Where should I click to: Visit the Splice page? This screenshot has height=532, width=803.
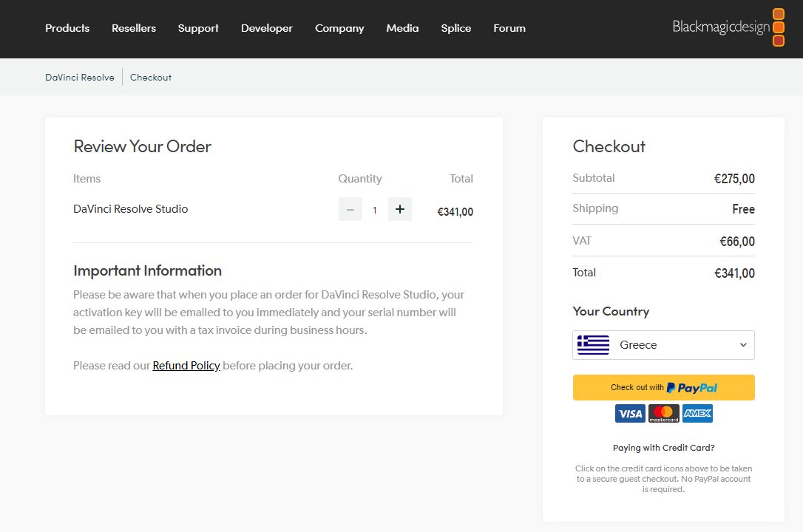455,28
